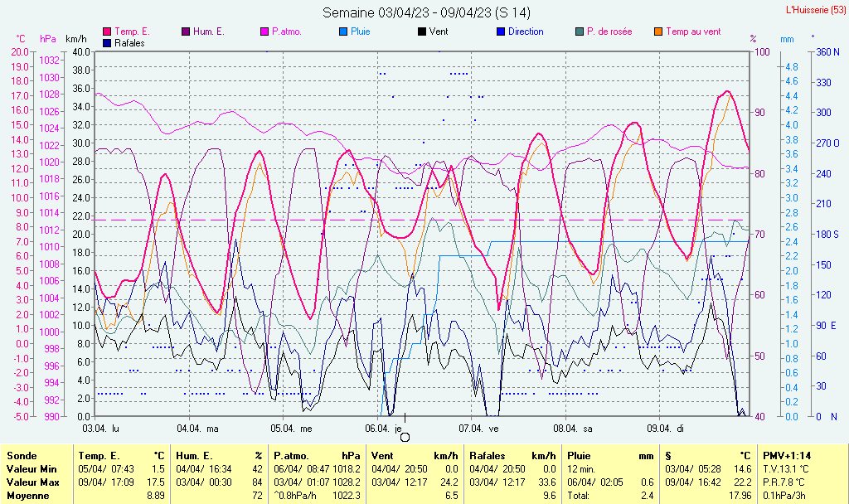Image resolution: width=849 pixels, height=504 pixels.
Task: Click the hPa axis unit header
Action: point(48,39)
